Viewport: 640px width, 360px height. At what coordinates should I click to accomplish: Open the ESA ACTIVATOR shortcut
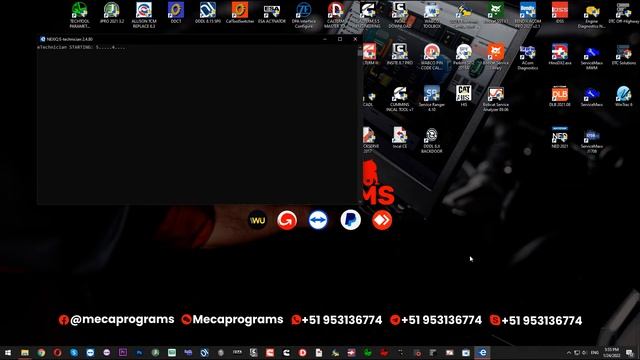coord(272,13)
